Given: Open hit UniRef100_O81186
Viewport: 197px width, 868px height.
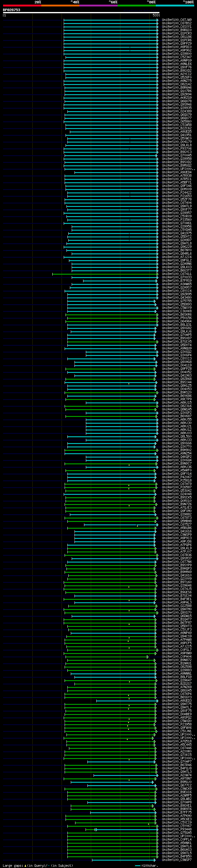Looking at the screenshot, I should (x=177, y=37).
